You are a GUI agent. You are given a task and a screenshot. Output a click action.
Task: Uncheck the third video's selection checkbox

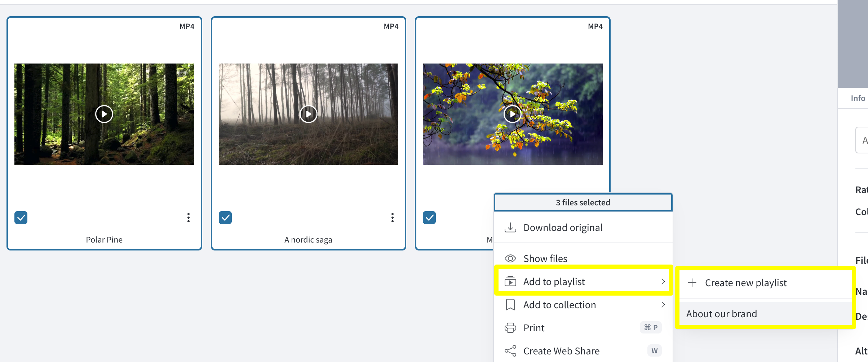(x=429, y=218)
